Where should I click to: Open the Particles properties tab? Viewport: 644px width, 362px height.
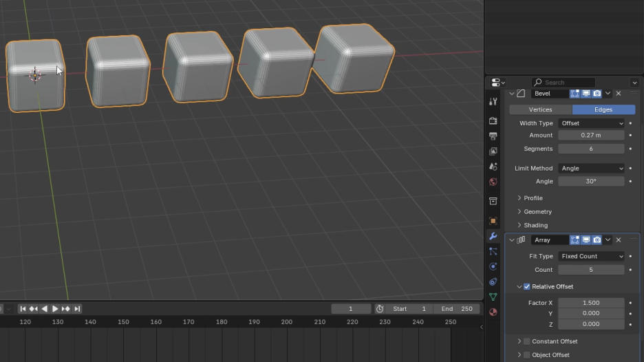(493, 251)
